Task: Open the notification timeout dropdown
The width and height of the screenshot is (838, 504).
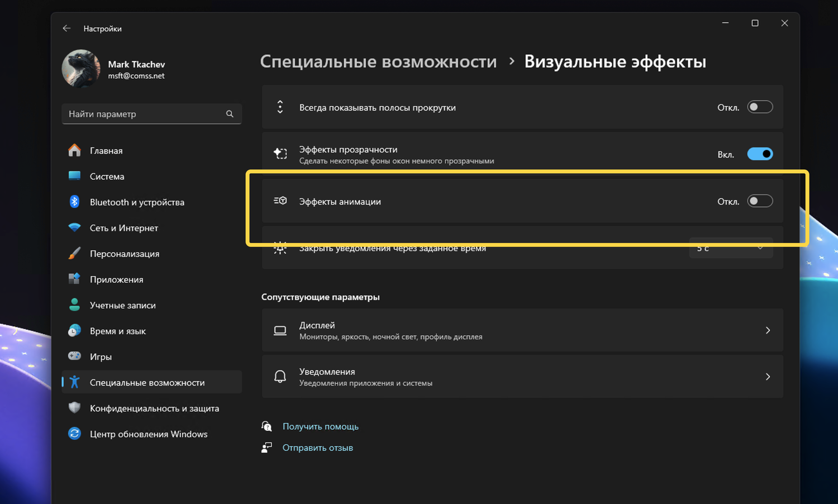Action: (x=731, y=248)
